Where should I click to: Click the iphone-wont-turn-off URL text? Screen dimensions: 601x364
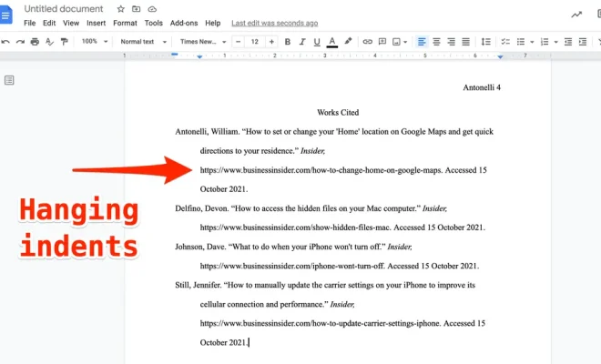292,266
